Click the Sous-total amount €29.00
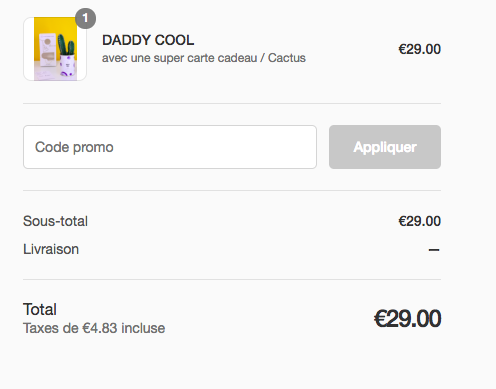496x389 pixels. (420, 221)
